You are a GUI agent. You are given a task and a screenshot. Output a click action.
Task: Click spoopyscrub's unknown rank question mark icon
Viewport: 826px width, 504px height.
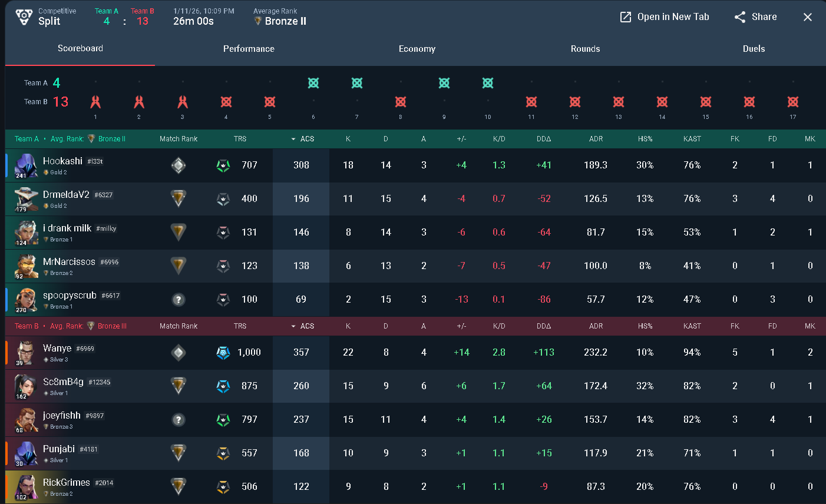coord(179,300)
